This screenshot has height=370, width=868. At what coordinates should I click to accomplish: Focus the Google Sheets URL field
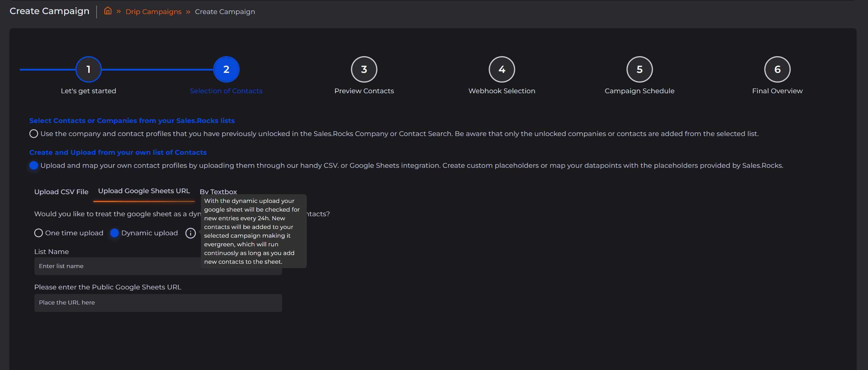158,302
